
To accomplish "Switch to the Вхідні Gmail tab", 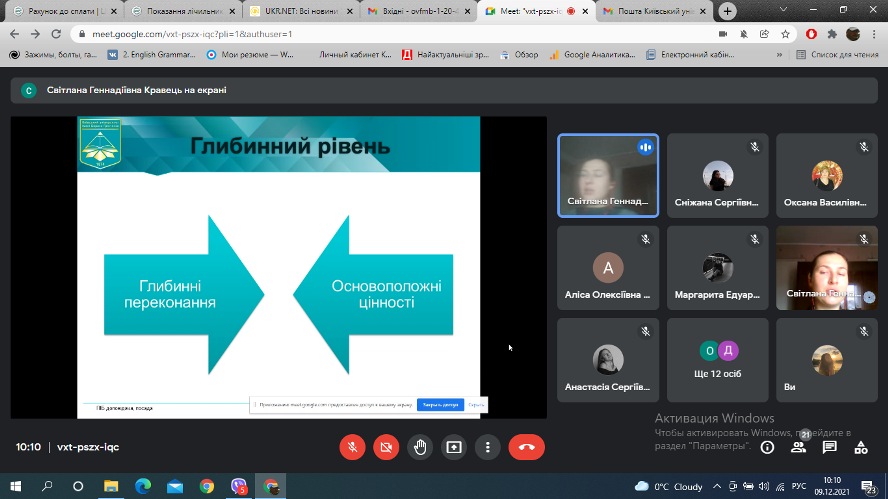I will [x=419, y=11].
